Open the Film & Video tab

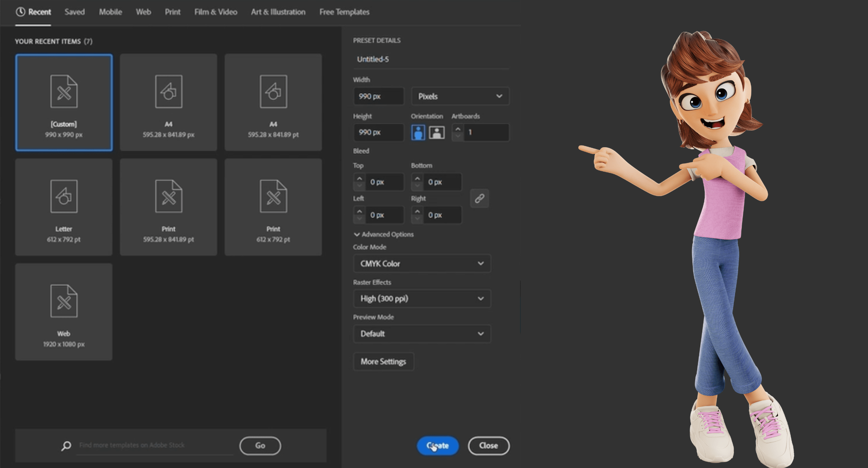coord(215,12)
